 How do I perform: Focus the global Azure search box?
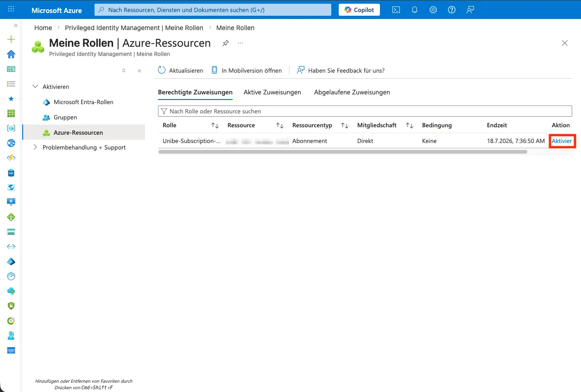213,10
